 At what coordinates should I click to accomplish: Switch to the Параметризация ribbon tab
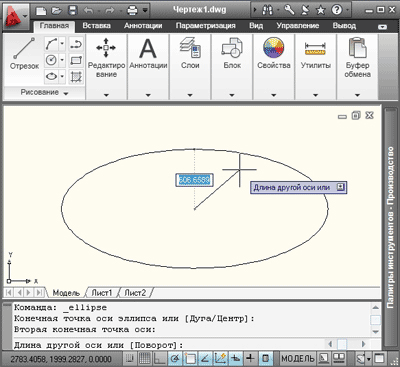[x=205, y=26]
